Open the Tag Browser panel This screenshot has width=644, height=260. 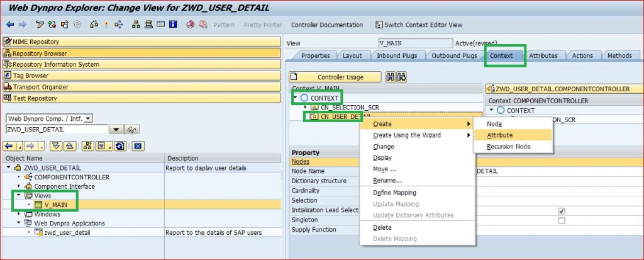coord(142,76)
